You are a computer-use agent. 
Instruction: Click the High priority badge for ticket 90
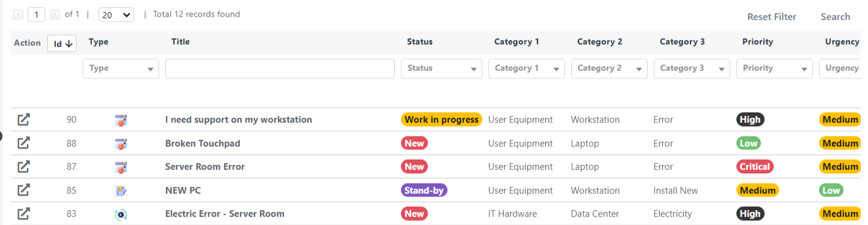(x=750, y=120)
